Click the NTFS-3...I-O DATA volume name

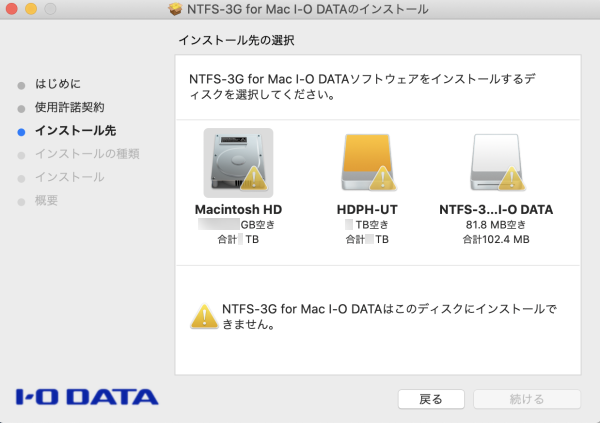(496, 210)
